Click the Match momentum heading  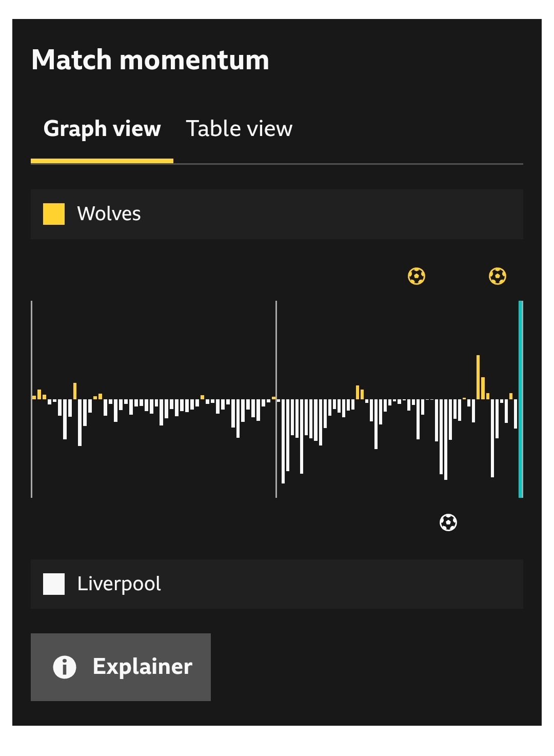(150, 60)
